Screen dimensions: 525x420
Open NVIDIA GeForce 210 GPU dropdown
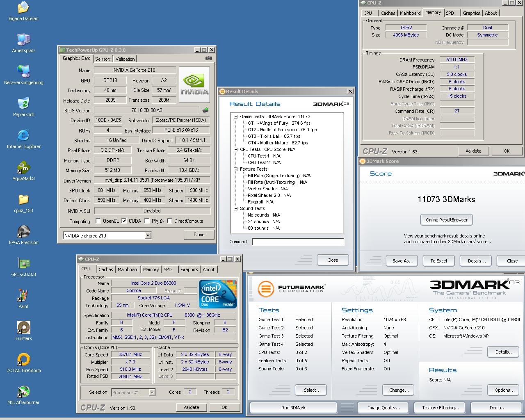point(148,236)
